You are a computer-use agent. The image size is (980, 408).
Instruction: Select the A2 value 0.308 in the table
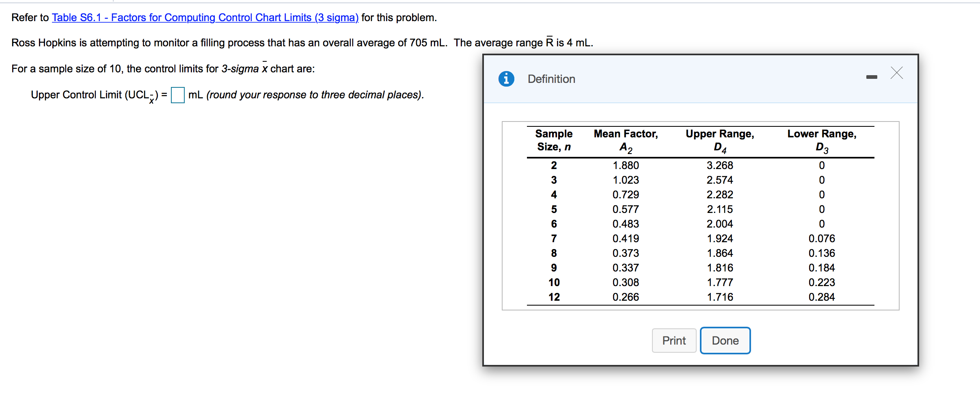626,282
